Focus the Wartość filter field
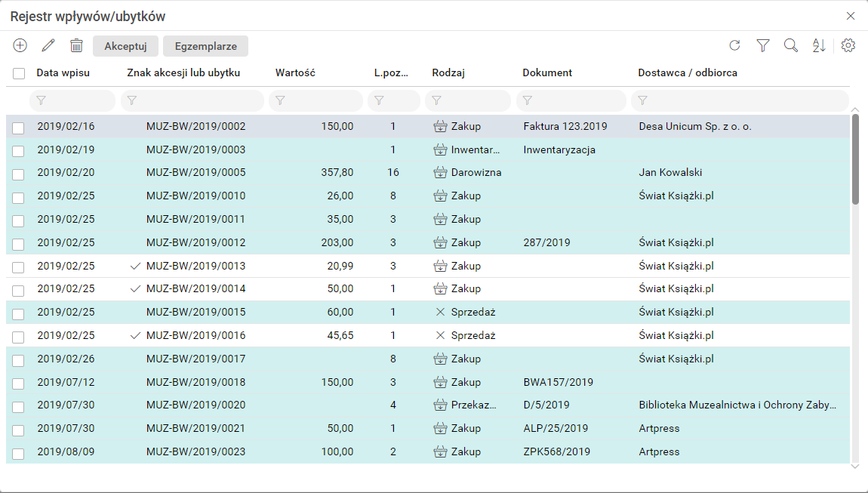The height and width of the screenshot is (493, 868). (316, 100)
